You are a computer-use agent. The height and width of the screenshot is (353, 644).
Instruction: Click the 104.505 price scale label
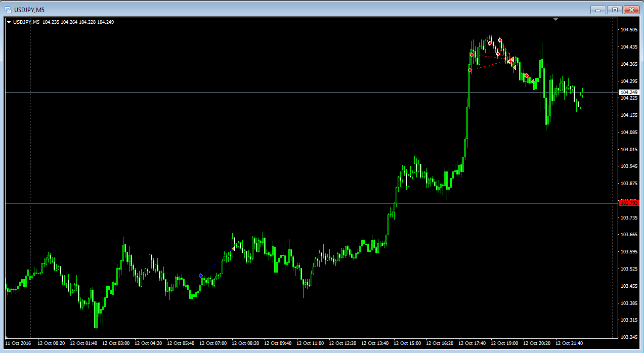tap(629, 30)
